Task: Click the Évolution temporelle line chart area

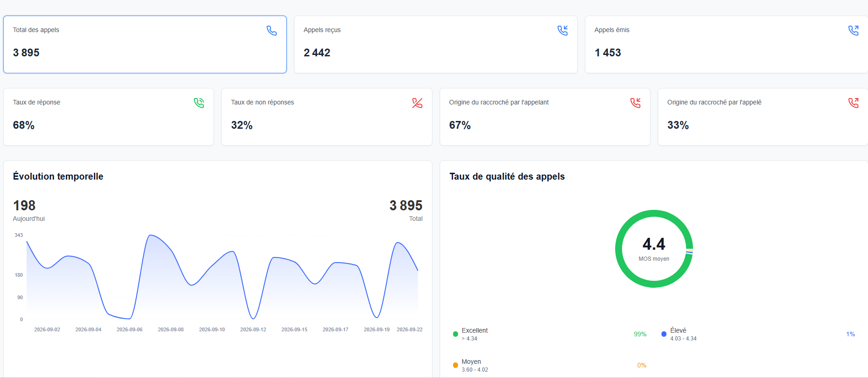Action: pos(222,277)
